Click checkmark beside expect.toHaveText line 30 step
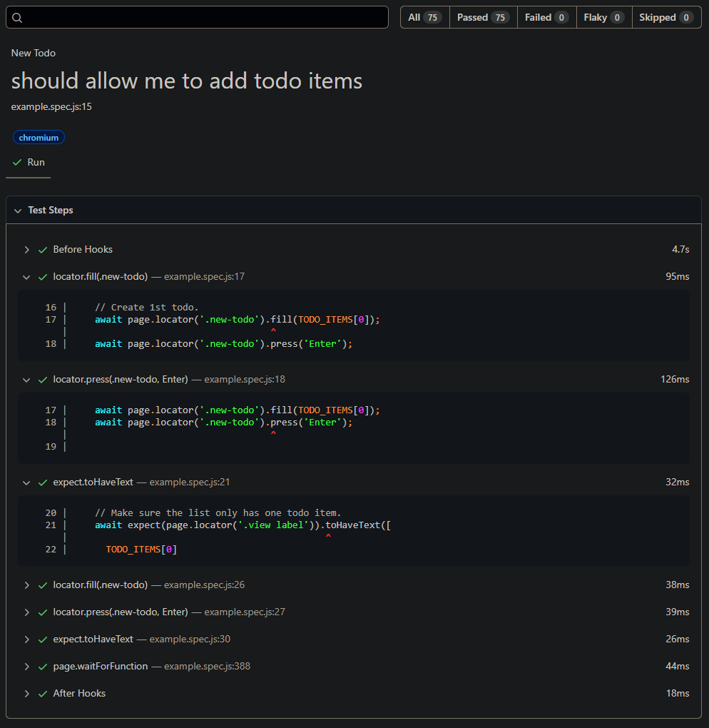Image resolution: width=709 pixels, height=728 pixels. (43, 639)
